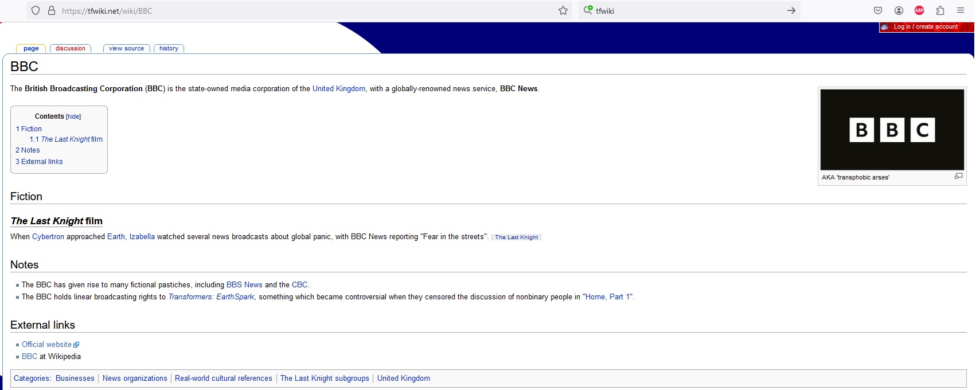Open The Last Knight subgroups category
Image resolution: width=980 pixels, height=390 pixels.
(325, 379)
